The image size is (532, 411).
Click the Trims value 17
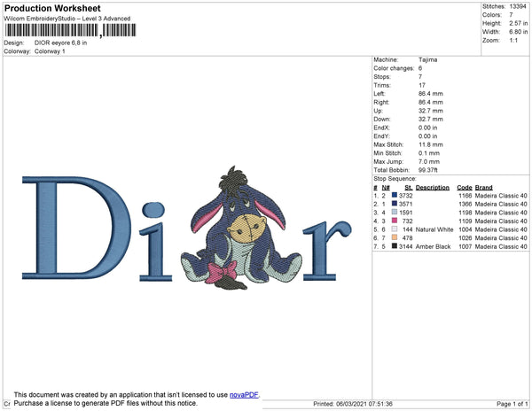(x=422, y=85)
